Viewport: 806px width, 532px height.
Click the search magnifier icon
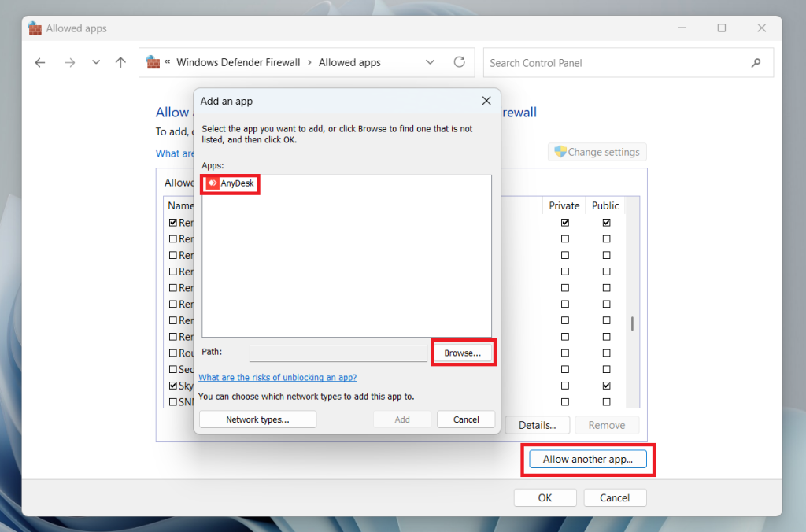tap(756, 62)
